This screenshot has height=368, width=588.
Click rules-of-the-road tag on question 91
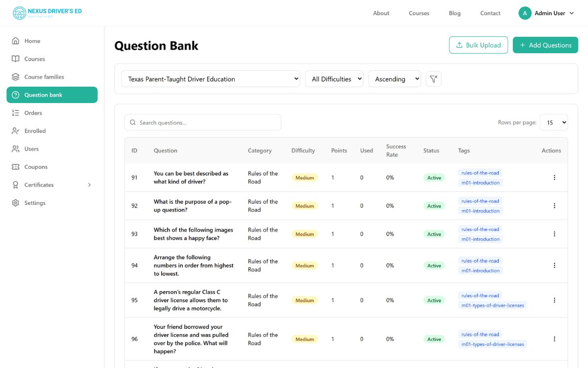(480, 173)
